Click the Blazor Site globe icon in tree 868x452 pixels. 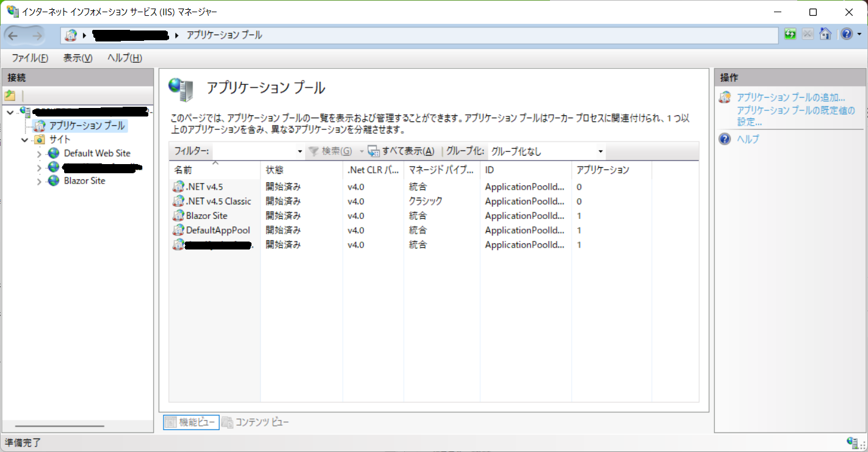(54, 181)
